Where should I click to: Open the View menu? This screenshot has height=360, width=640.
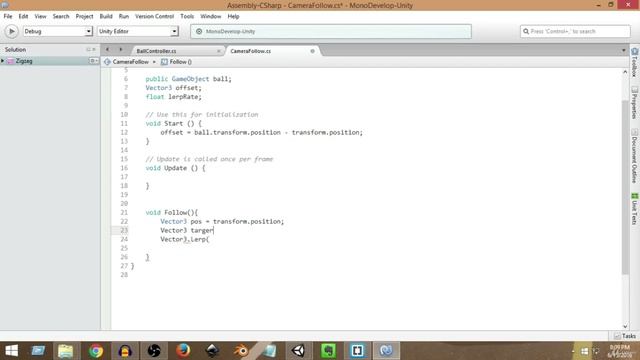(x=40, y=16)
